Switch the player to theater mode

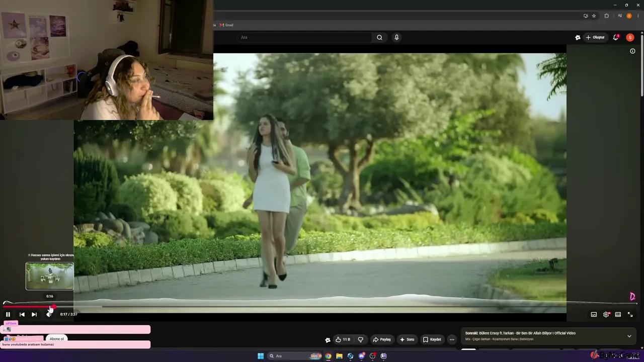(618, 314)
